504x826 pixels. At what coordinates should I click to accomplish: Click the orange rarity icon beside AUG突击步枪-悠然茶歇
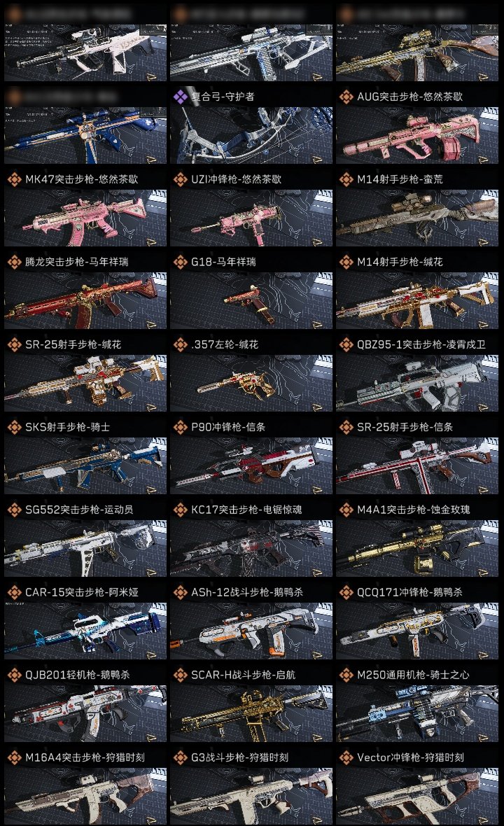(x=346, y=97)
